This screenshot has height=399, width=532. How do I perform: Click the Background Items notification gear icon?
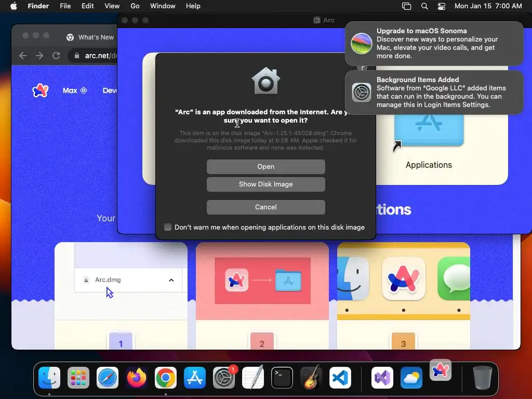pos(362,92)
